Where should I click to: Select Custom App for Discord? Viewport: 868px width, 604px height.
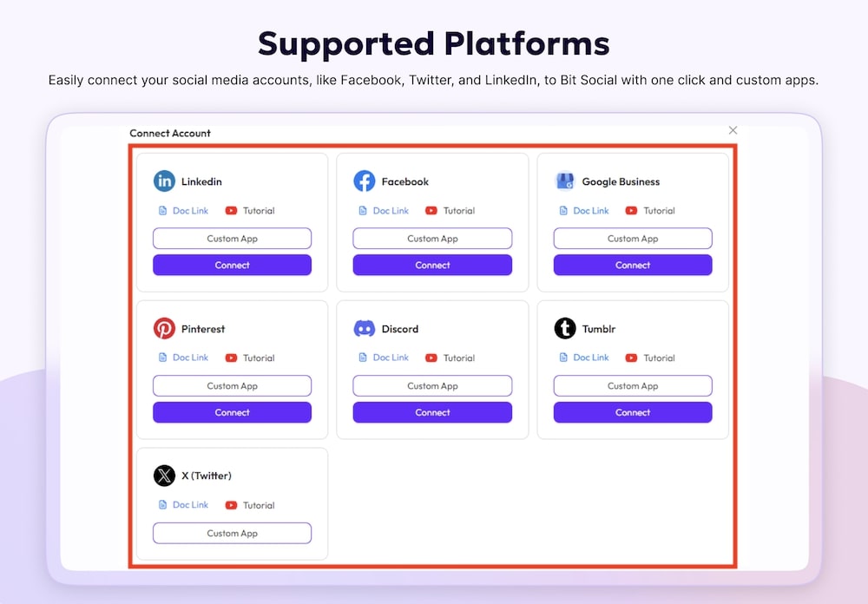pos(432,385)
